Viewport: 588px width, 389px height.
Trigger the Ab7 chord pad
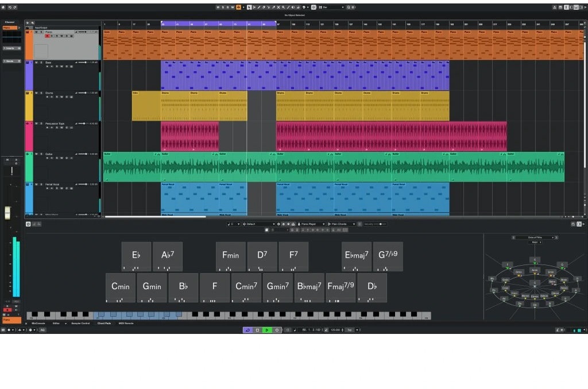point(168,256)
